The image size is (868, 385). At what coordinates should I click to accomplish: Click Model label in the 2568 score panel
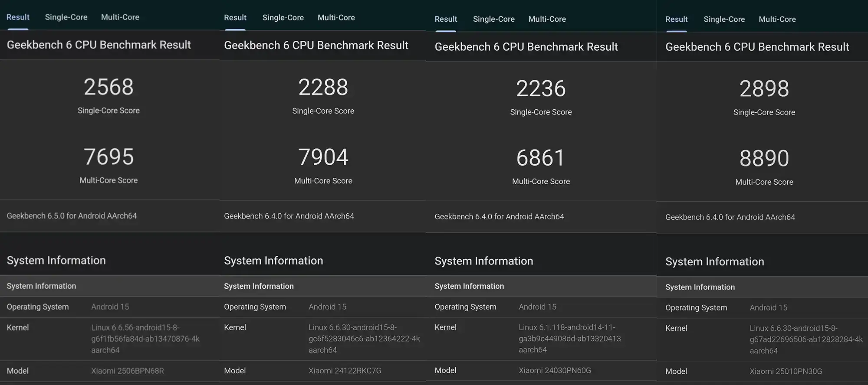tap(18, 371)
